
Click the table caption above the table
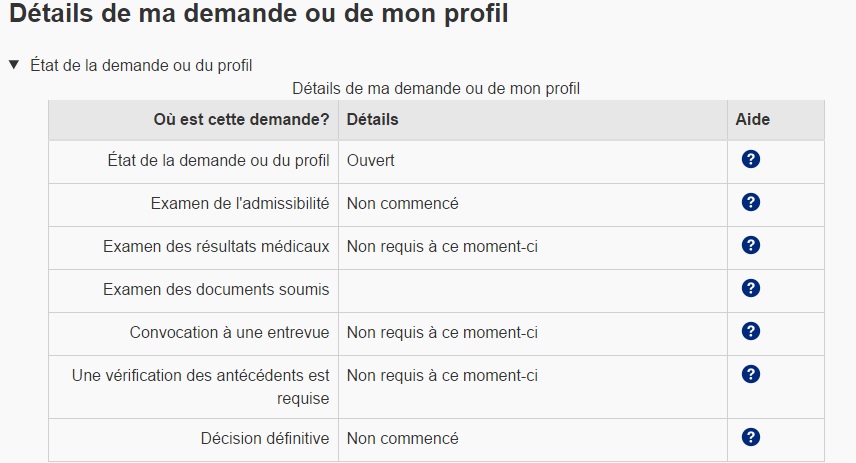point(436,88)
